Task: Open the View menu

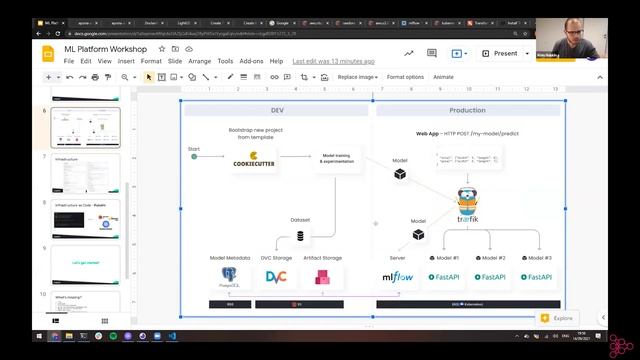Action: pyautogui.click(x=104, y=61)
